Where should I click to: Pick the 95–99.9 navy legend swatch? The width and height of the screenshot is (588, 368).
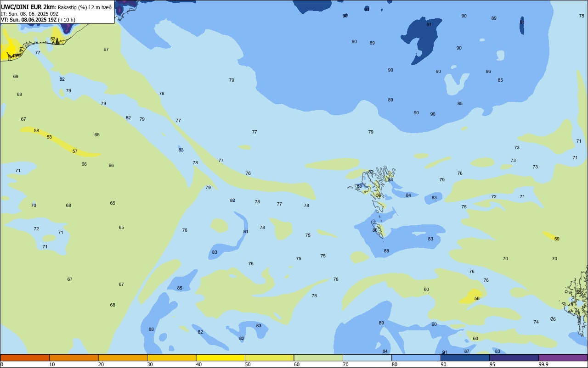[514, 357]
